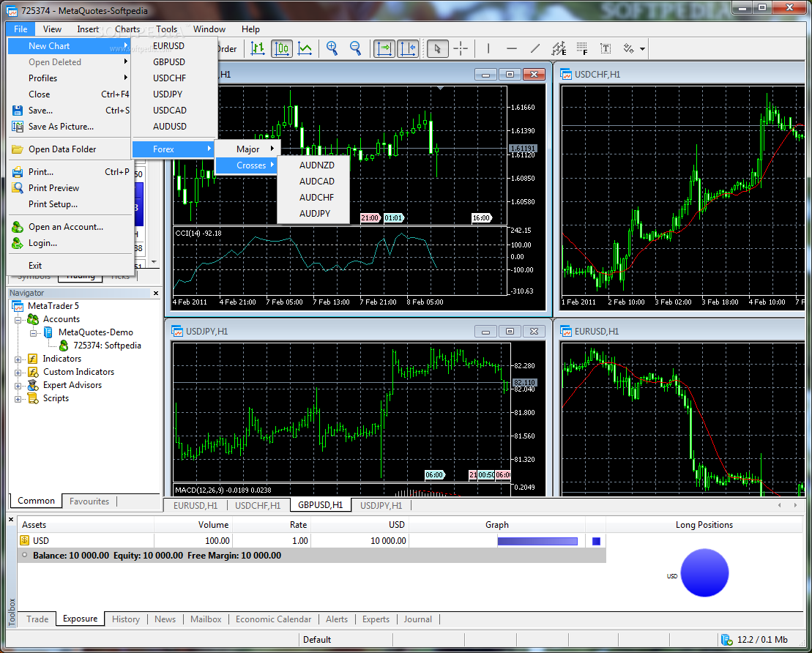Open the Charts menu
Image resolution: width=812 pixels, height=653 pixels.
[127, 29]
